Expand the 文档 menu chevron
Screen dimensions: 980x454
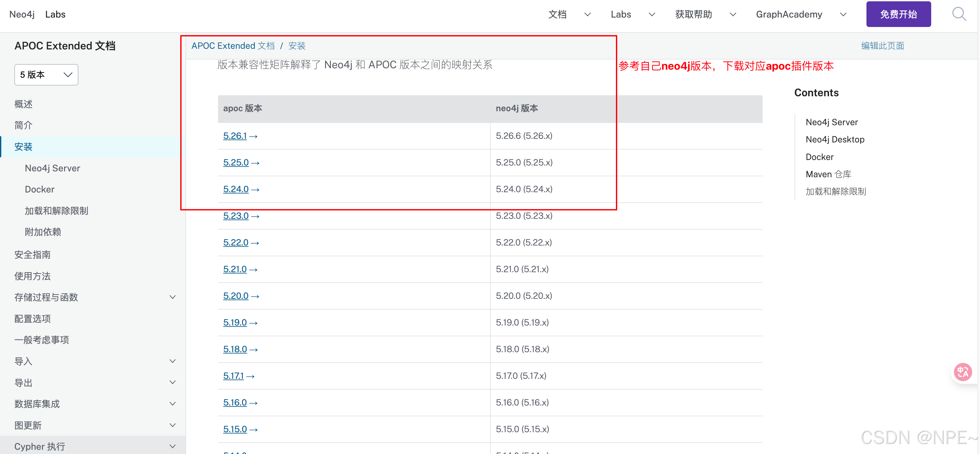click(x=587, y=14)
